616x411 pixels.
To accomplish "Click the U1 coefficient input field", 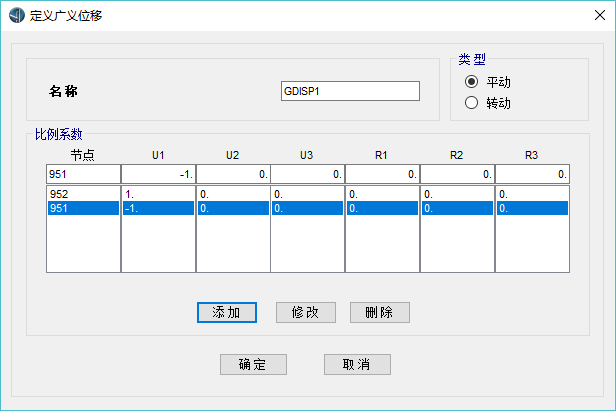I will click(x=158, y=174).
